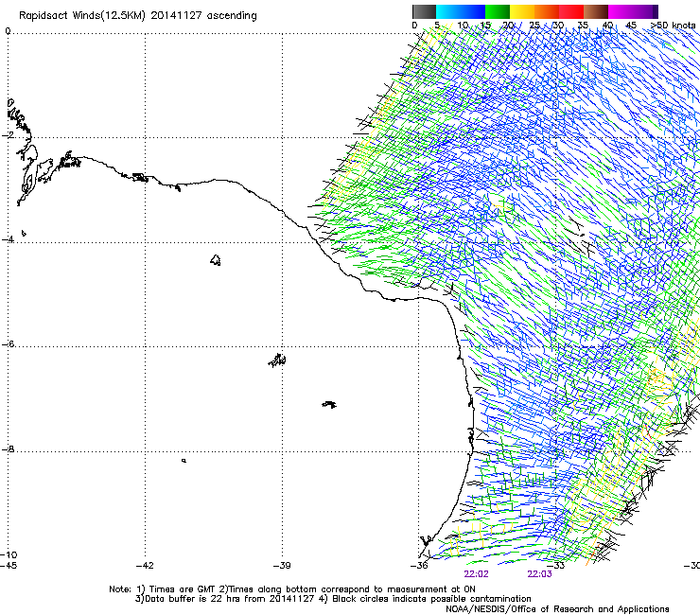This screenshot has width=700, height=615.
Task: Pick the magenta 40-45 knots legend segment
Action: click(x=621, y=11)
